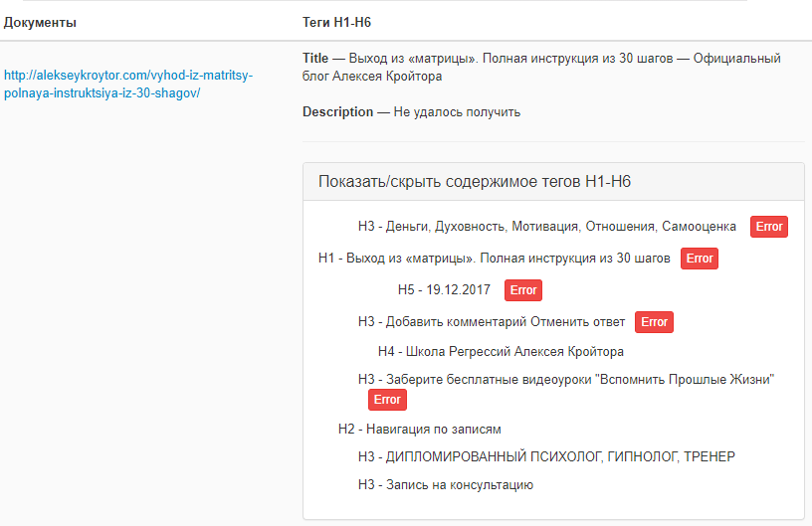Click H3 - Запись на консультацию row
Screen dimensions: 812x526
[x=446, y=485]
